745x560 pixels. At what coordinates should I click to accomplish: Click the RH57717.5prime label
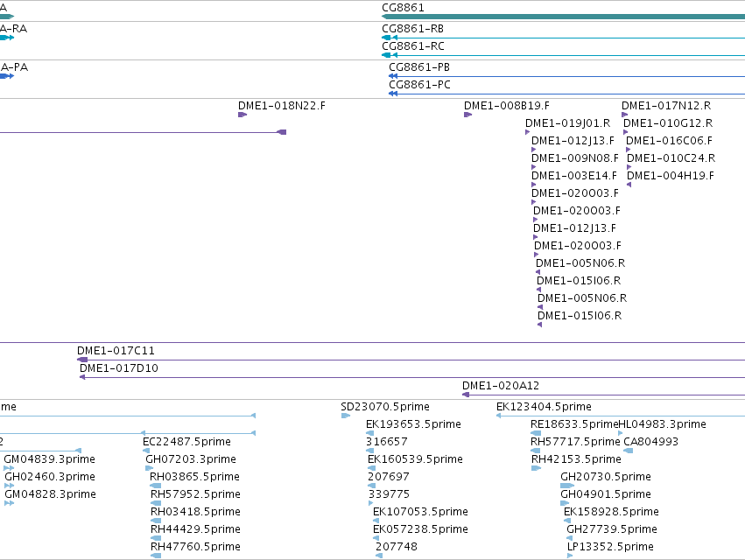[x=575, y=442]
